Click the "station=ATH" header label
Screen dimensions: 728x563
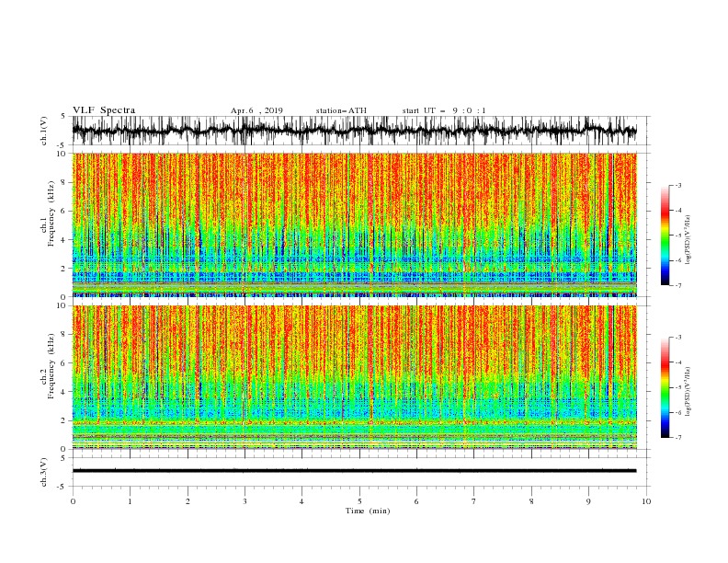341,110
